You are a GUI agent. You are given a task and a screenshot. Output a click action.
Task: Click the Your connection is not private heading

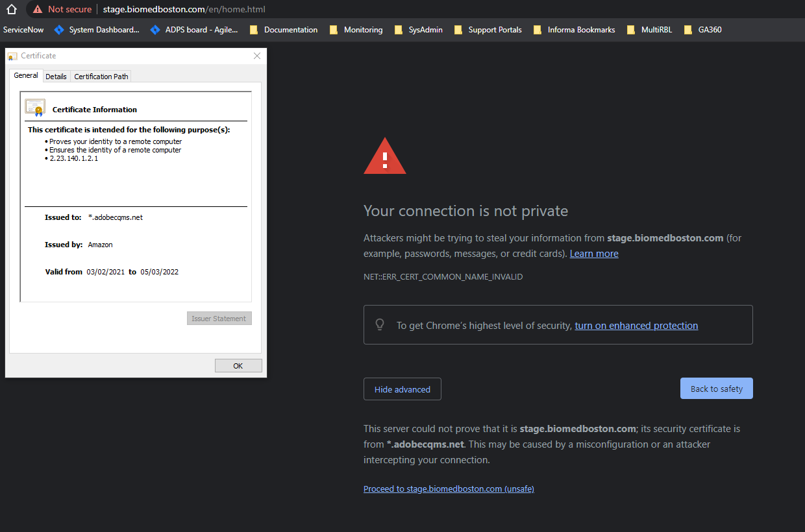click(466, 211)
